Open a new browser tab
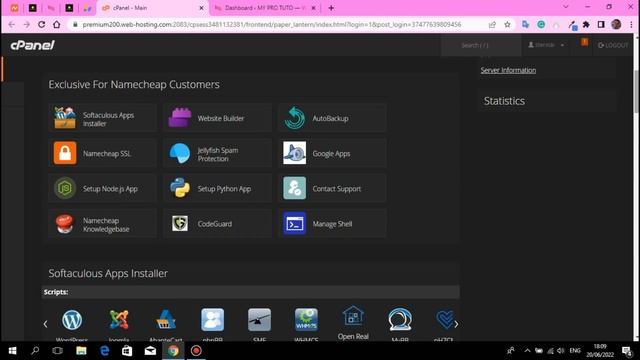This screenshot has height=360, width=640. point(331,8)
